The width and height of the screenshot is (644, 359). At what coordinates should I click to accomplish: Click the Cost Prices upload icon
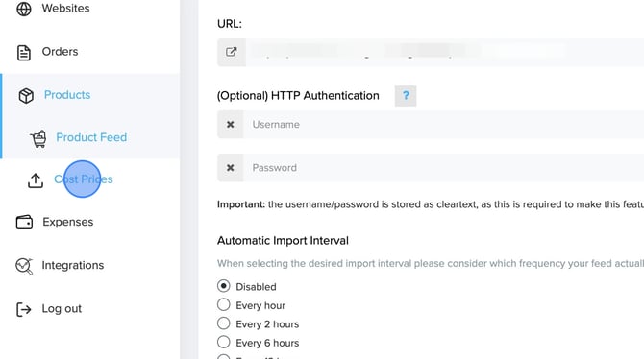point(36,180)
